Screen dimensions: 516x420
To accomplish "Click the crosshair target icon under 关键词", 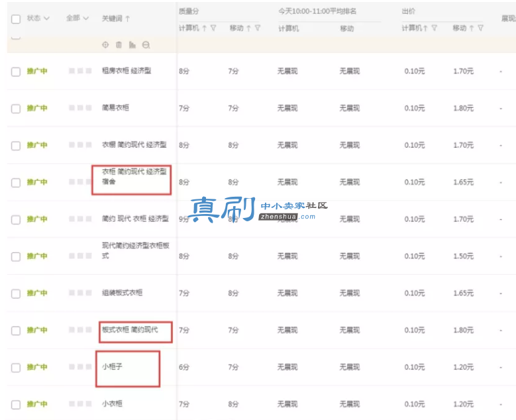I will (105, 45).
